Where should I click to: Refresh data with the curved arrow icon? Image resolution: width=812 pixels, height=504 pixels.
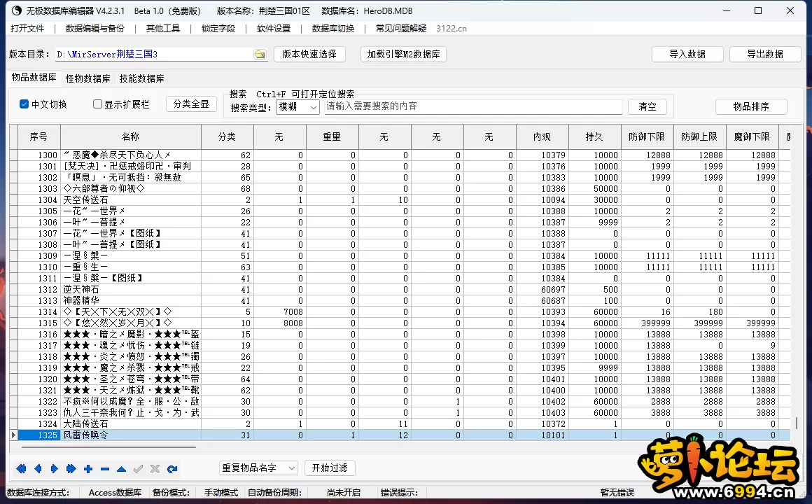click(x=172, y=469)
